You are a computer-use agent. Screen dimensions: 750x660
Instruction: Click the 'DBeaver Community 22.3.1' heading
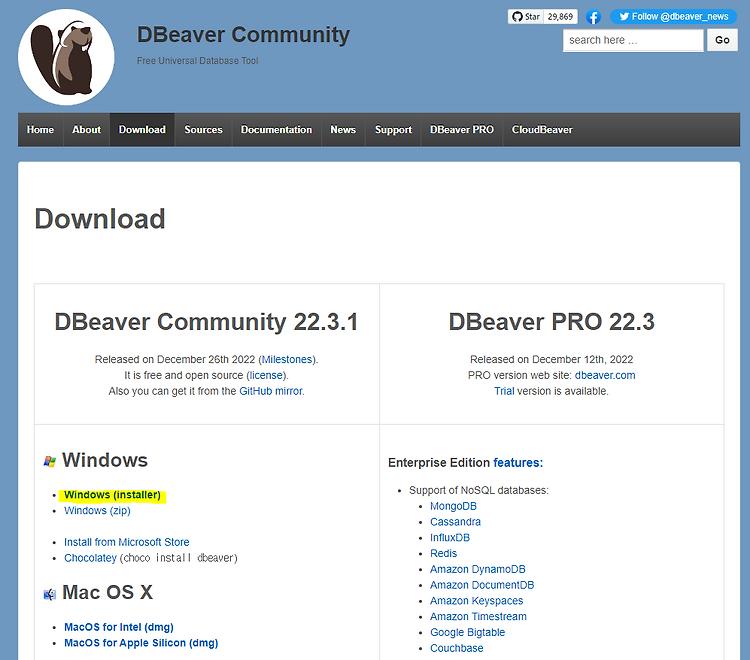click(206, 322)
